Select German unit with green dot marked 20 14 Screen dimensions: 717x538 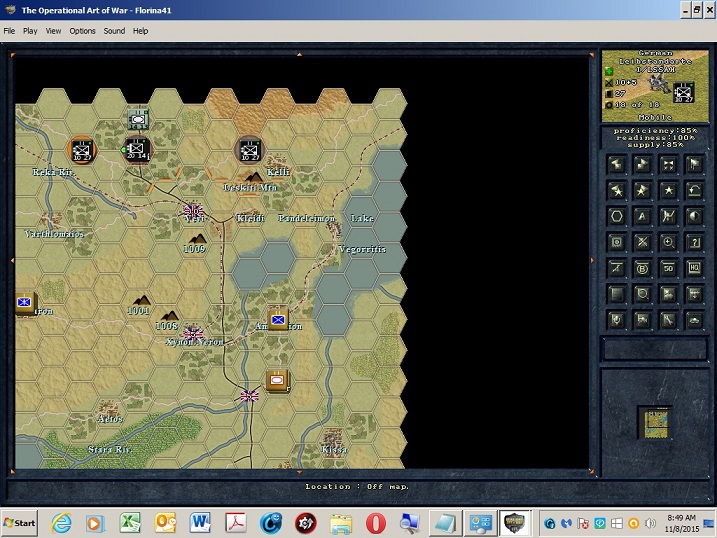pos(137,149)
